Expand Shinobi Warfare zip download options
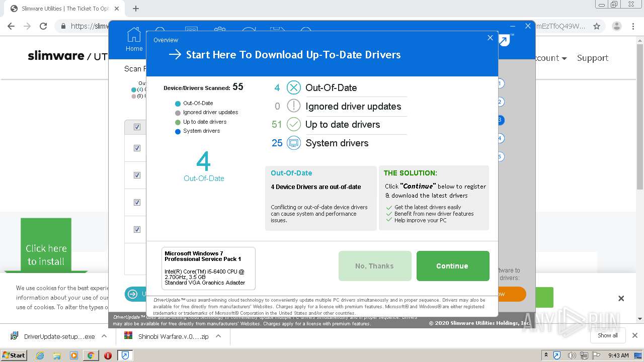Viewport: 644px width, 362px height. coord(218,336)
